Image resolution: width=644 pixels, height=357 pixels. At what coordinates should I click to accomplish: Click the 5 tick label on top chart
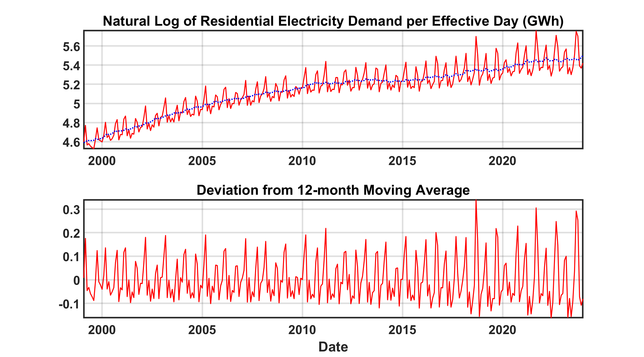pos(77,104)
